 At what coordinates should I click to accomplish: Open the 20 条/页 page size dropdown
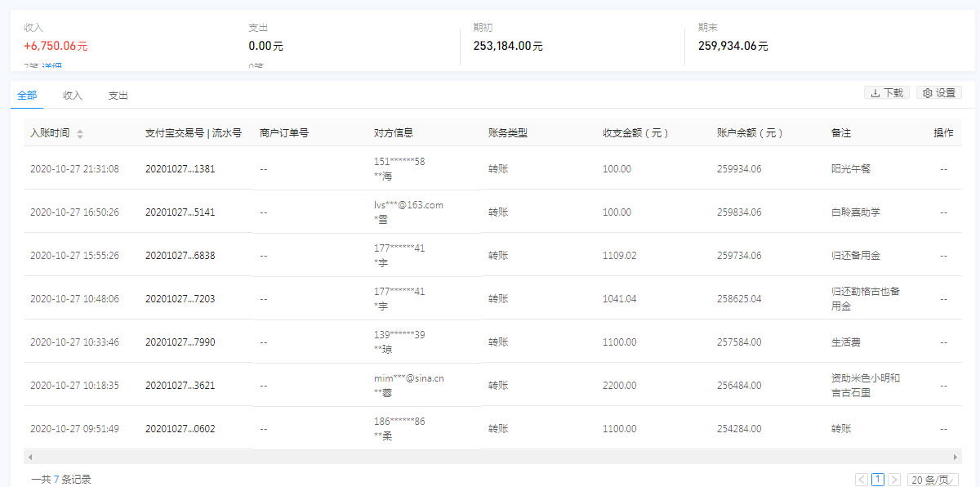(933, 480)
